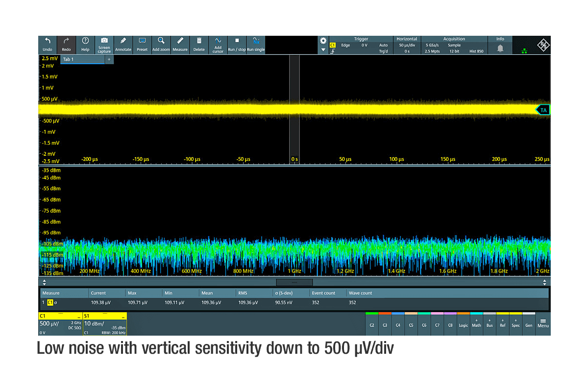The width and height of the screenshot is (588, 392).
Task: Click the 2.5 Mpts record length value
Action: 432,51
